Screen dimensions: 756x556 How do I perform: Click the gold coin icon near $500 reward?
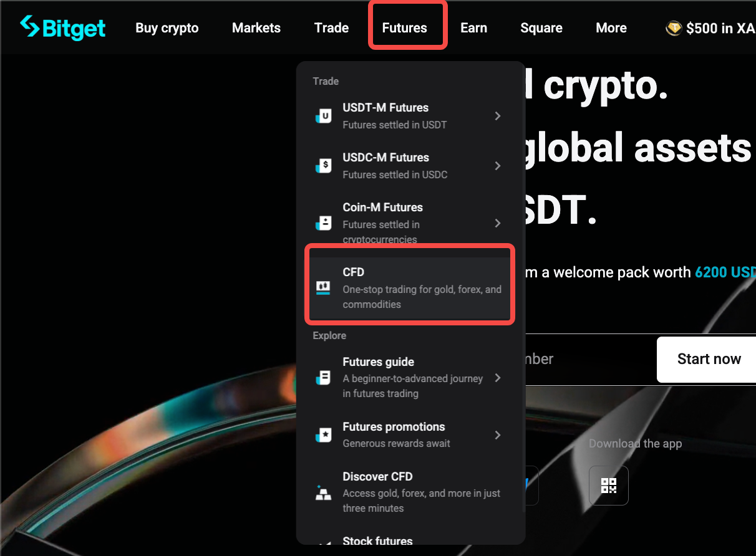[674, 27]
